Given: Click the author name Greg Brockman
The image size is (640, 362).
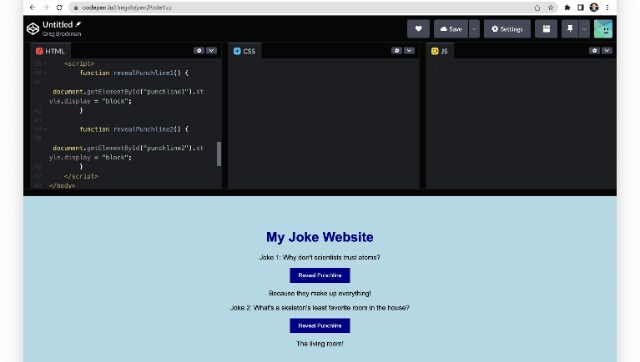Looking at the screenshot, I should 62,34.
